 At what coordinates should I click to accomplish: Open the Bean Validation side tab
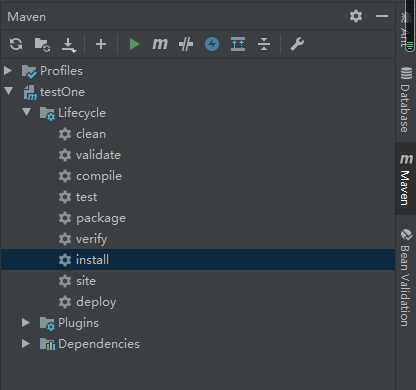(405, 277)
